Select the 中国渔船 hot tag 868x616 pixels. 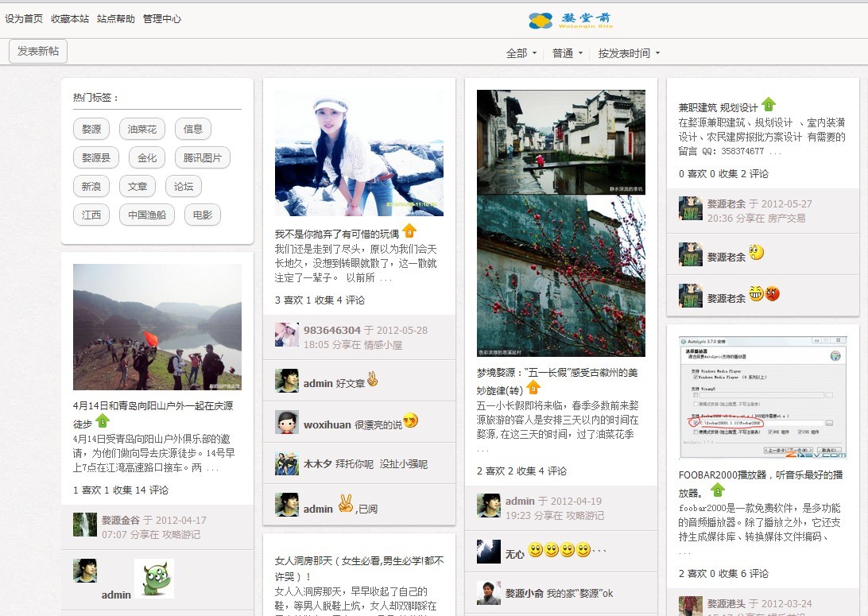pos(147,215)
